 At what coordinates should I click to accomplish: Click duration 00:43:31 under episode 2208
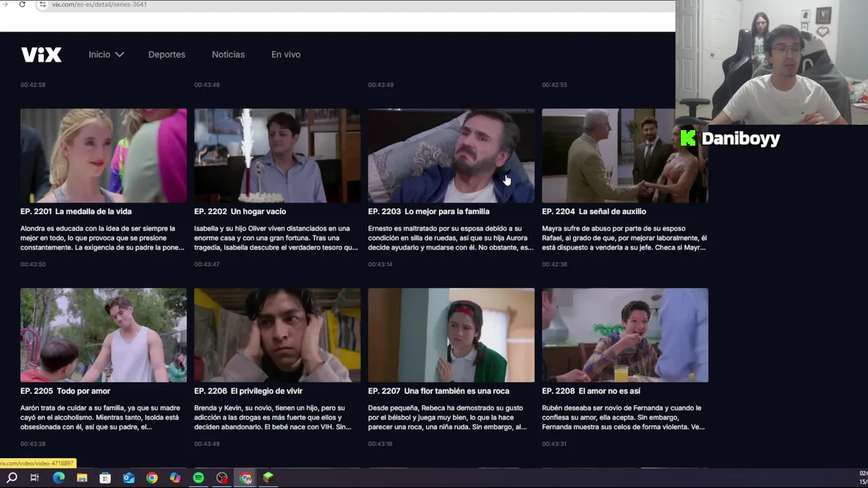click(x=555, y=444)
